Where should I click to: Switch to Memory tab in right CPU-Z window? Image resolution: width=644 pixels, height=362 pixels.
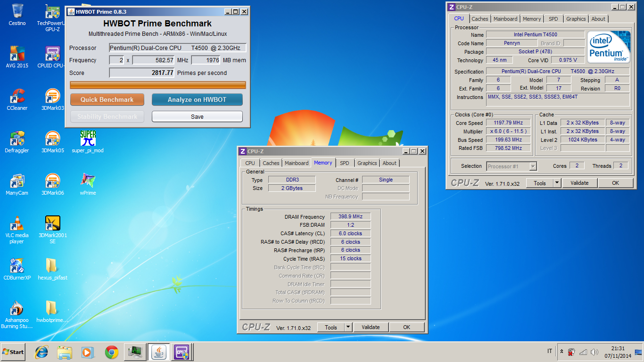(x=532, y=19)
